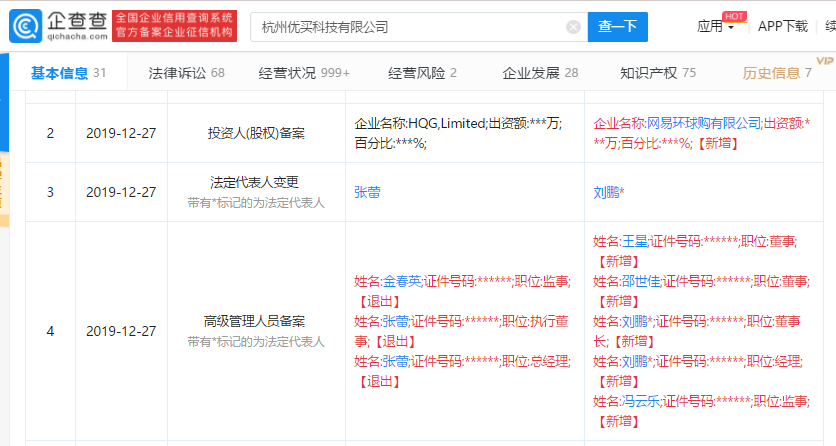Open 刘鹏 link in the 法定代表人变更 row

(606, 192)
